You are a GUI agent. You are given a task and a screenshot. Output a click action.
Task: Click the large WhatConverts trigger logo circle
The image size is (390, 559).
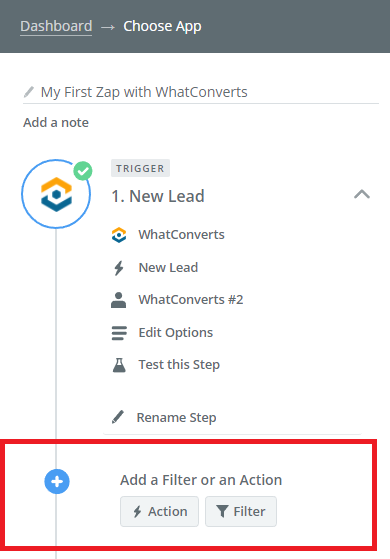point(56,194)
